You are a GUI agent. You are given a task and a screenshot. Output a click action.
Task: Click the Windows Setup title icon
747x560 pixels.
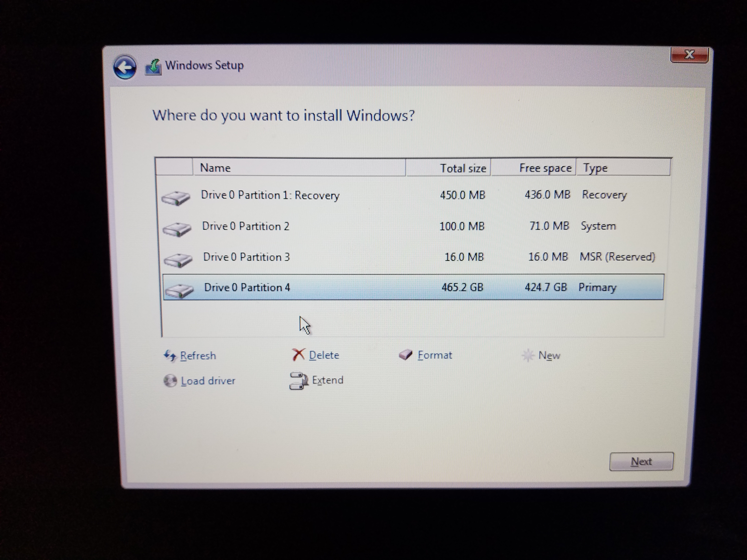tap(153, 67)
